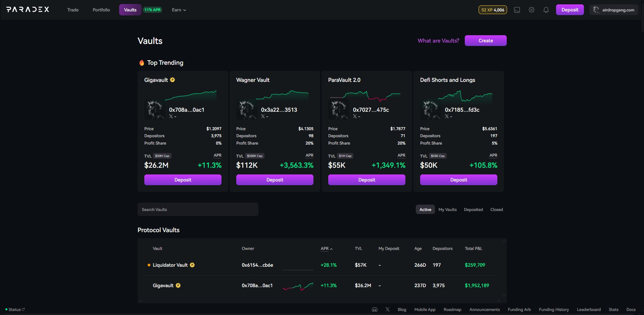Image resolution: width=644 pixels, height=315 pixels.
Task: Click the ParaVault 2.0 owner avatar
Action: tap(338, 109)
